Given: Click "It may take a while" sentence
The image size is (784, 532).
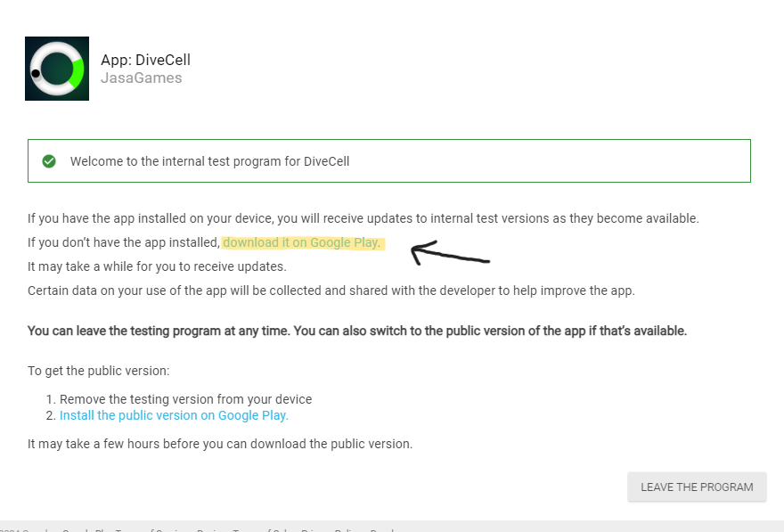Looking at the screenshot, I should pyautogui.click(x=157, y=266).
